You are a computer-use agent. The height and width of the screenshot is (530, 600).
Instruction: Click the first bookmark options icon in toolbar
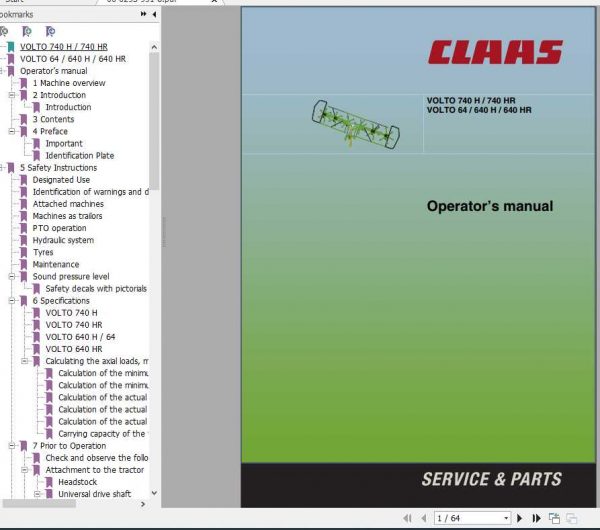coord(4,31)
